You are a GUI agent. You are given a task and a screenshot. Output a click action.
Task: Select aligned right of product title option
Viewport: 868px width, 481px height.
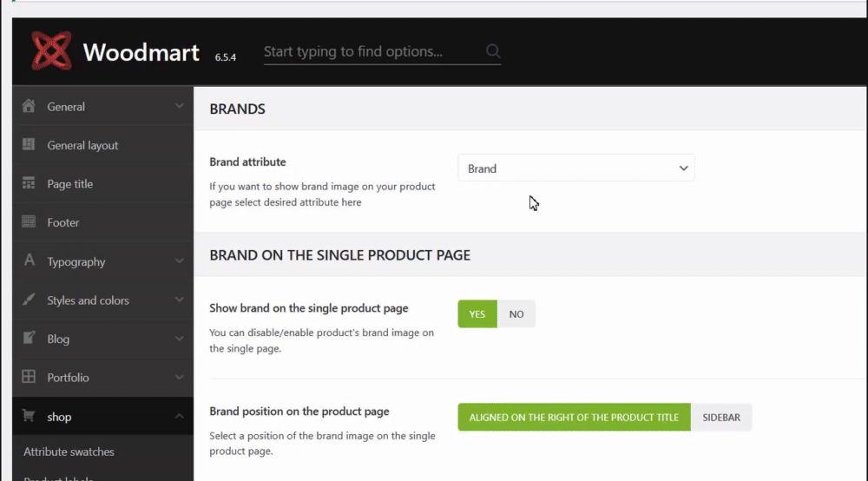574,418
